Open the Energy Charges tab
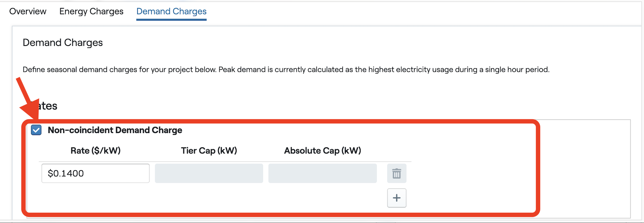This screenshot has width=644, height=223. pos(91,11)
